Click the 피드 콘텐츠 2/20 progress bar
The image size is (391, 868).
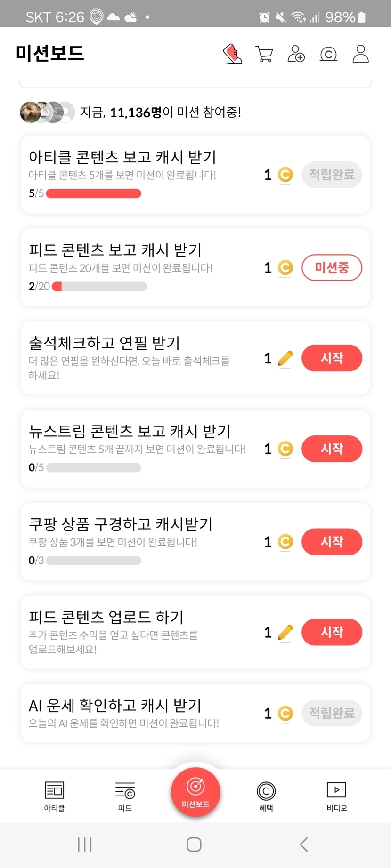[99, 286]
